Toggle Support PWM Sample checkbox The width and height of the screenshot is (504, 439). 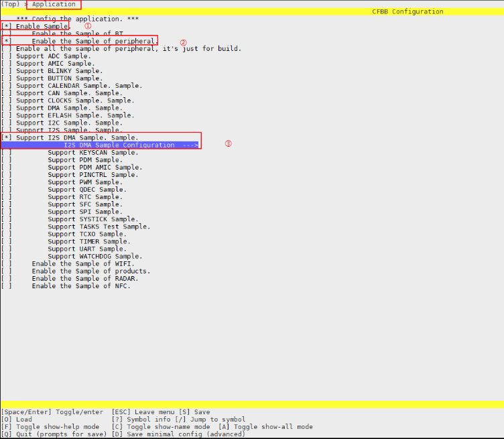click(x=7, y=182)
